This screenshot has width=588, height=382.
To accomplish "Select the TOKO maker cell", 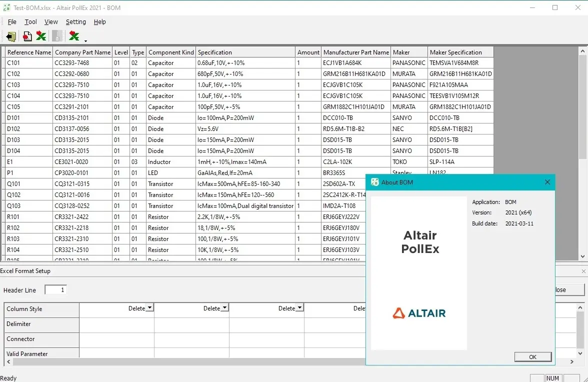I will [x=409, y=162].
